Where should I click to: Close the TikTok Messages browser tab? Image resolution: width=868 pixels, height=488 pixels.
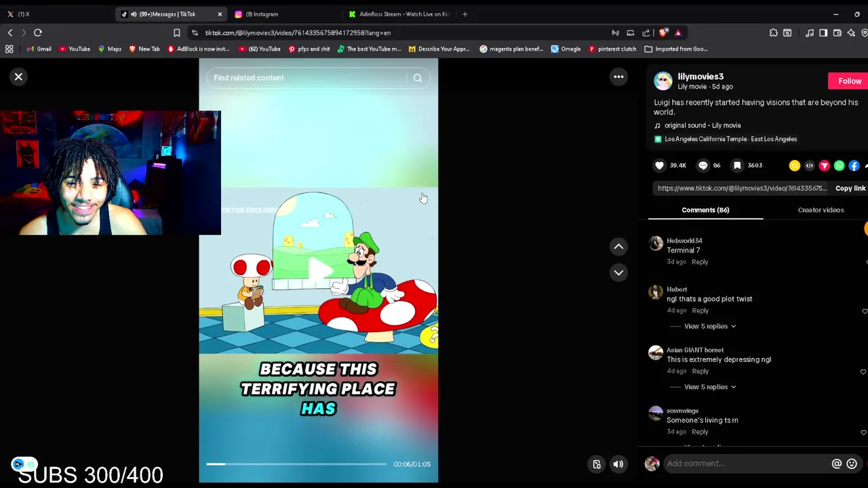tap(220, 14)
